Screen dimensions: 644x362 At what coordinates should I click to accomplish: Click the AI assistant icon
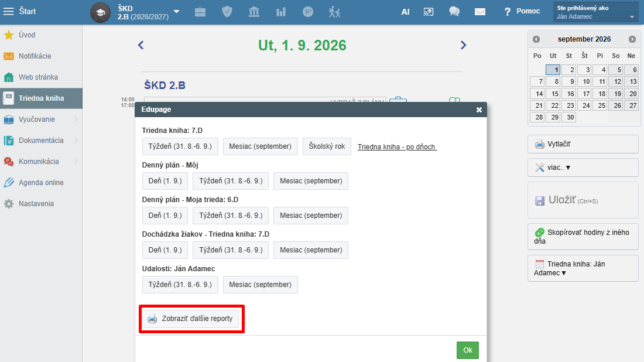pos(405,12)
